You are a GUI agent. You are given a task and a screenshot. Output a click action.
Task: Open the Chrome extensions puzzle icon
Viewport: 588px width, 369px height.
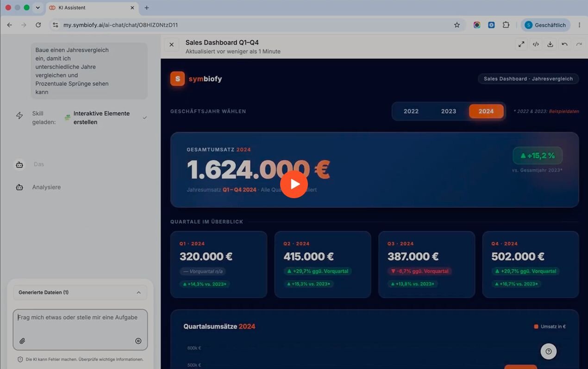506,25
